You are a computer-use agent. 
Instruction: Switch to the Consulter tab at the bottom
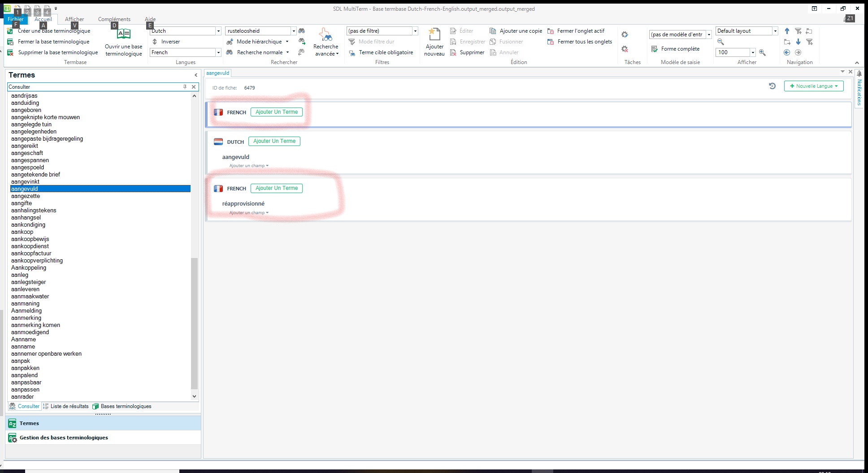25,406
